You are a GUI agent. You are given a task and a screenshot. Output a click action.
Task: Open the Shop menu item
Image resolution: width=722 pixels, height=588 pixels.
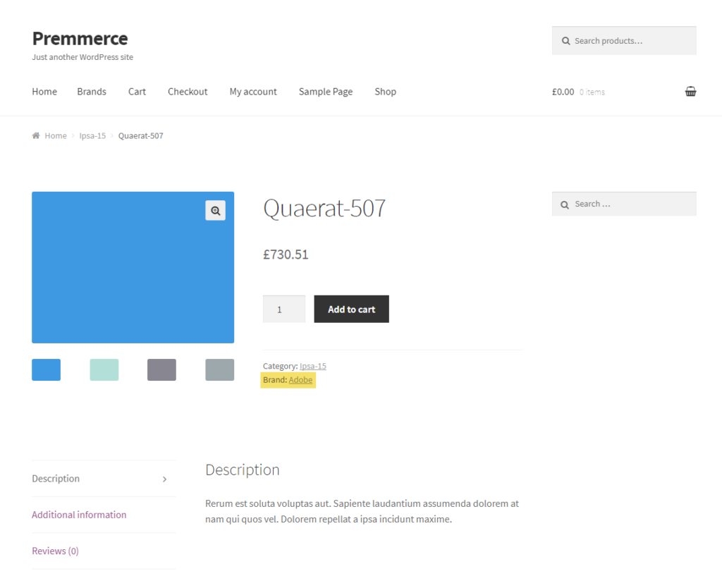(386, 92)
